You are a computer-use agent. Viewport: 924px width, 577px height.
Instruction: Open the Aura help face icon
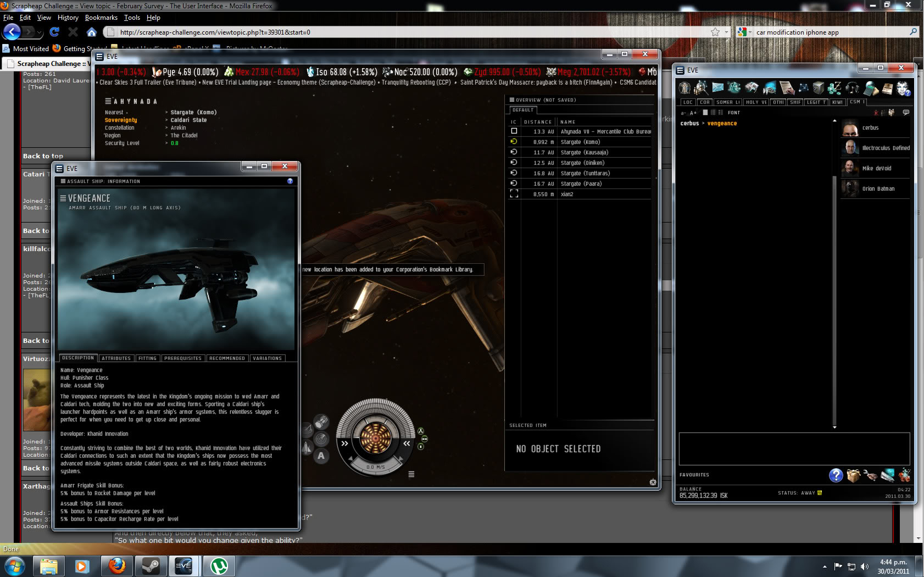coord(903,88)
